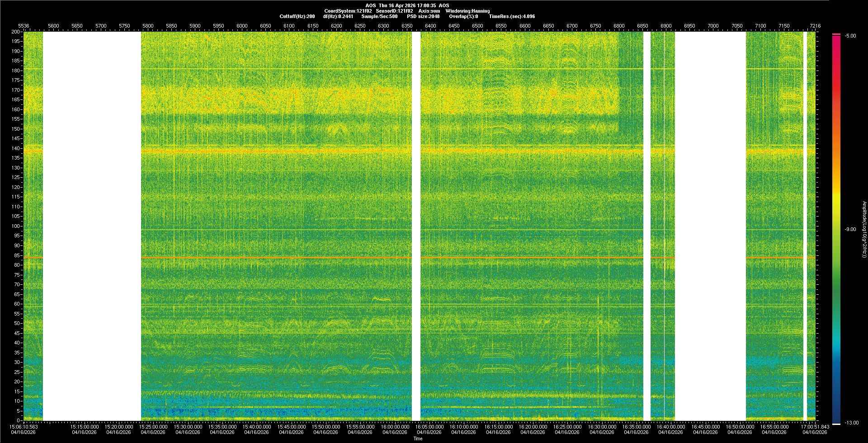Click the white -13.00 marker at colorbar bottom
This screenshot has height=443, width=868.
click(836, 424)
